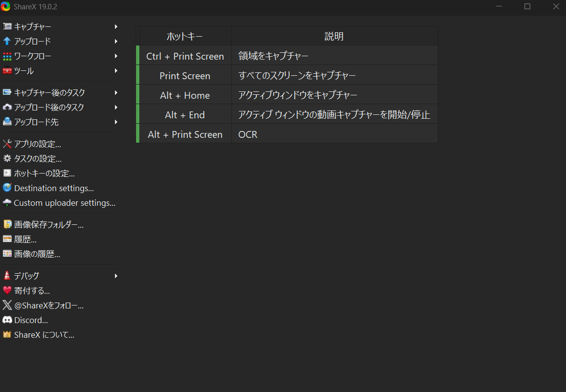Click the X logo for @ShareXをフォロー
This screenshot has width=566, height=392.
click(x=7, y=305)
